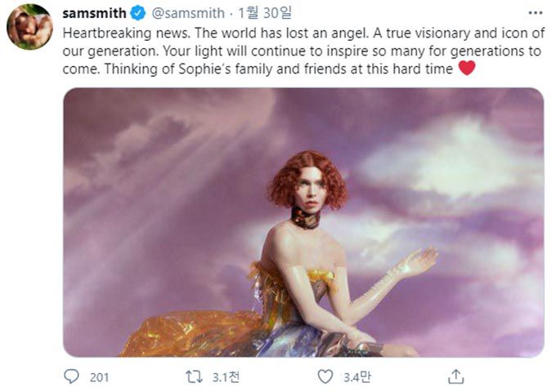Click the red heart emoji in the tweet
Viewport: 556px width, 392px height.
point(466,69)
